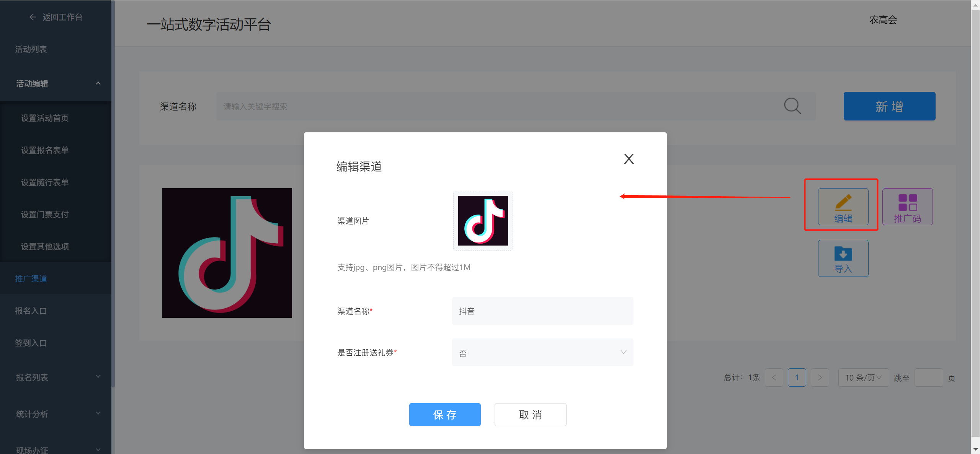The height and width of the screenshot is (454, 980).
Task: Click the scrollbar down arrow
Action: pos(975,450)
